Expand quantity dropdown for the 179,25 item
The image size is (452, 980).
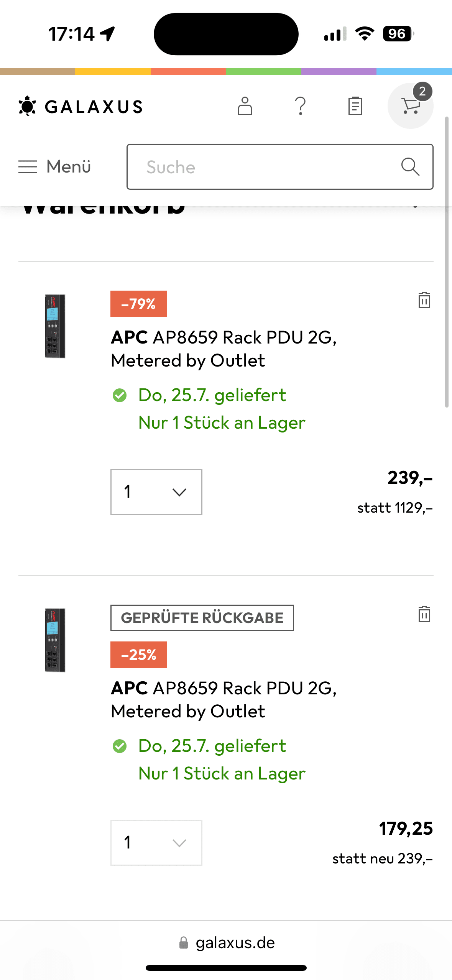click(156, 842)
